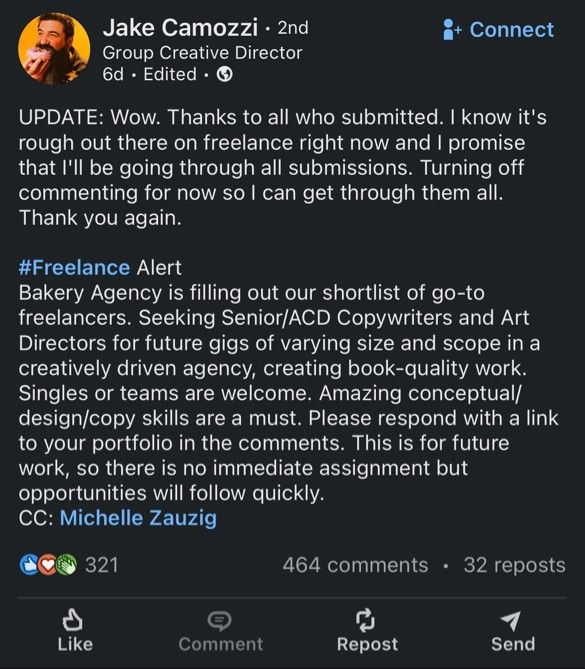Screen dimensions: 585x669
Task: View the 464 comments
Action: pyautogui.click(x=355, y=565)
